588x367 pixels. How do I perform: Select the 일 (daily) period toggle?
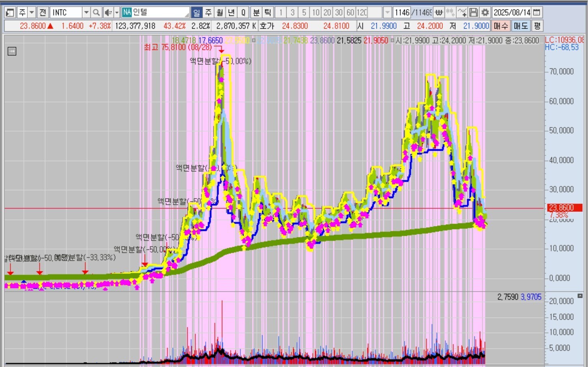196,13
